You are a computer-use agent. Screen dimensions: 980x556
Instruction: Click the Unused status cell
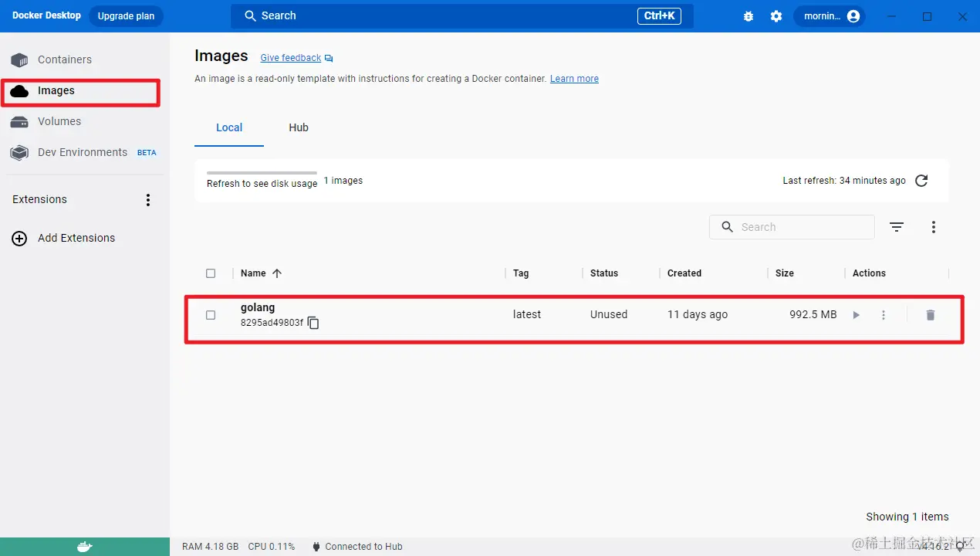pyautogui.click(x=609, y=314)
